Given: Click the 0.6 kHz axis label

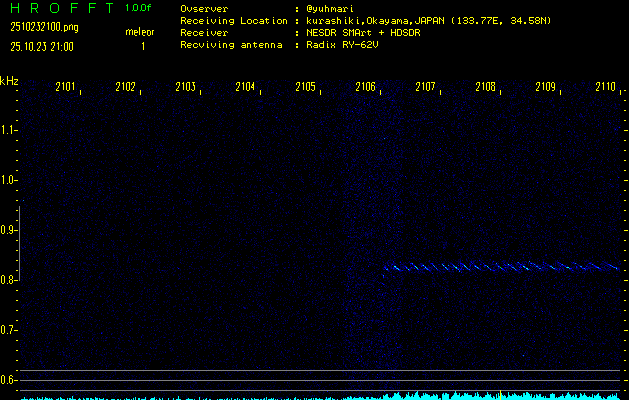Looking at the screenshot, I should (8, 380).
